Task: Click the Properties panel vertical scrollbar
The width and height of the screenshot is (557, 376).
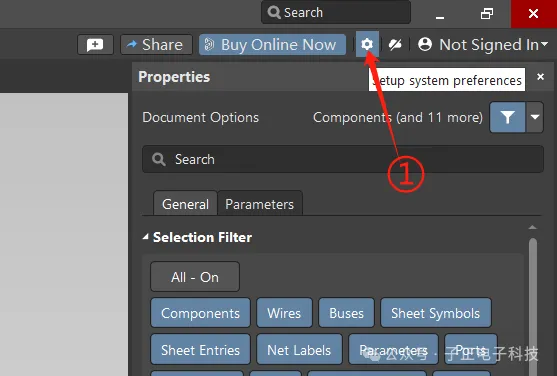Action: point(532,306)
